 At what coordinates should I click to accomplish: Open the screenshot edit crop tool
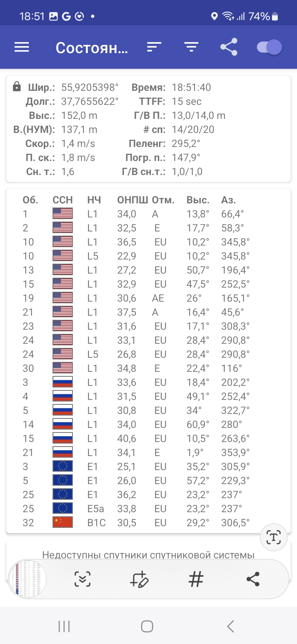coord(139,579)
